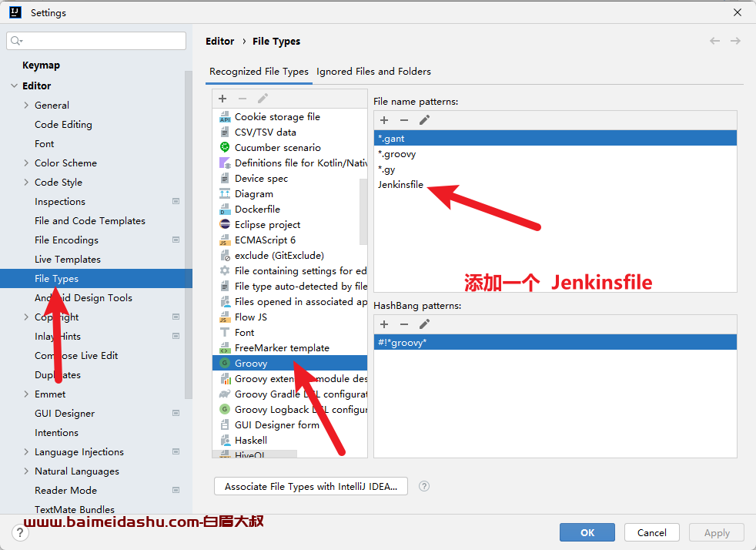756x550 pixels.
Task: Edit the selected recognized file type
Action: pyautogui.click(x=263, y=99)
